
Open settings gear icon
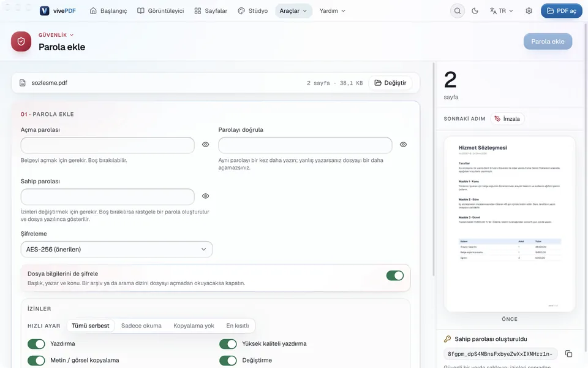click(529, 11)
